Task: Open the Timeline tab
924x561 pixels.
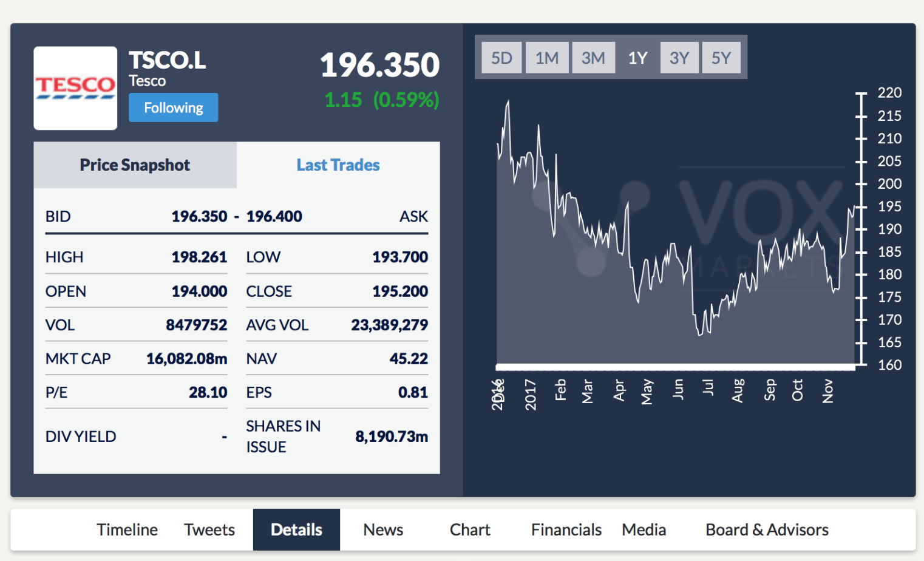Action: (127, 529)
